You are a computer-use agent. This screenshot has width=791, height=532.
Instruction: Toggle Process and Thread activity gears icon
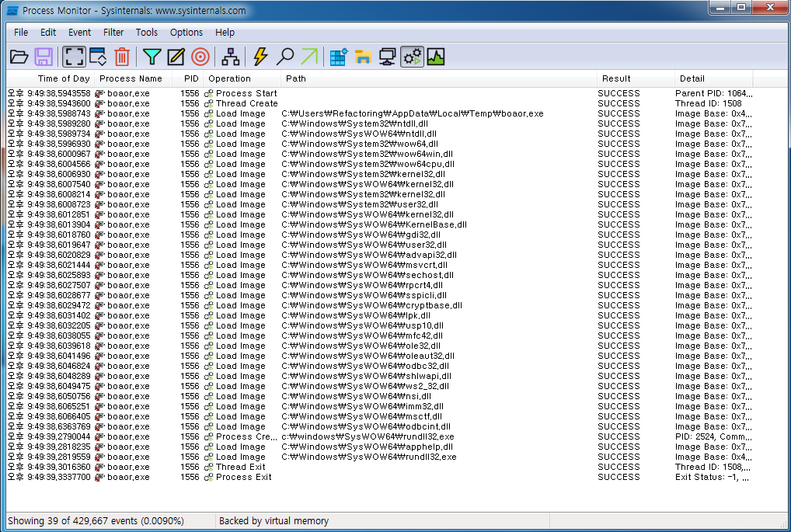(x=412, y=57)
